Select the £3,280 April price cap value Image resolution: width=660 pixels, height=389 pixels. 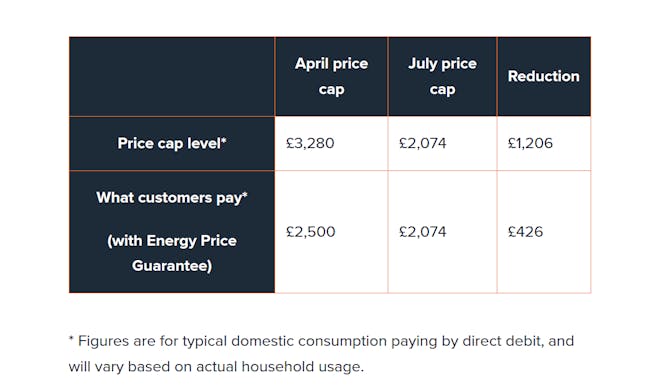pos(310,143)
